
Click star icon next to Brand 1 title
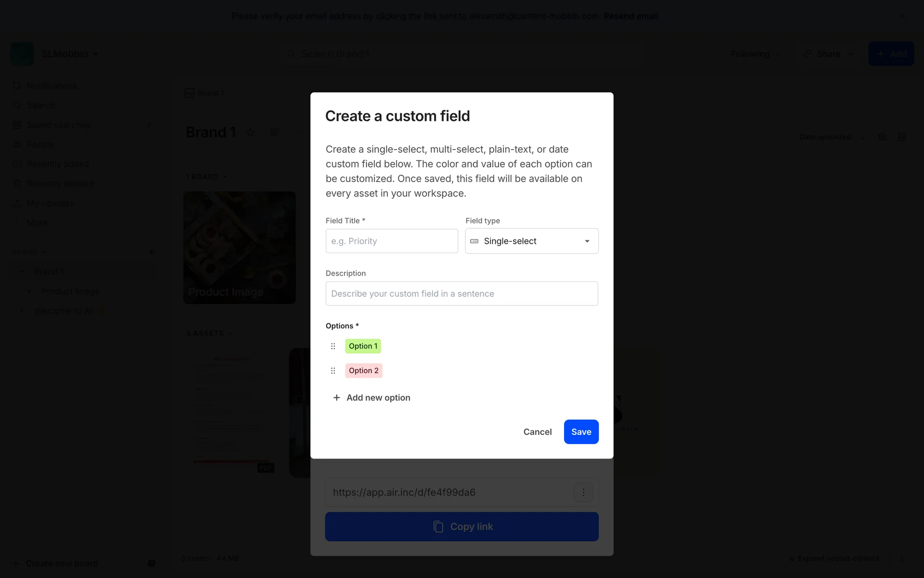pyautogui.click(x=250, y=132)
